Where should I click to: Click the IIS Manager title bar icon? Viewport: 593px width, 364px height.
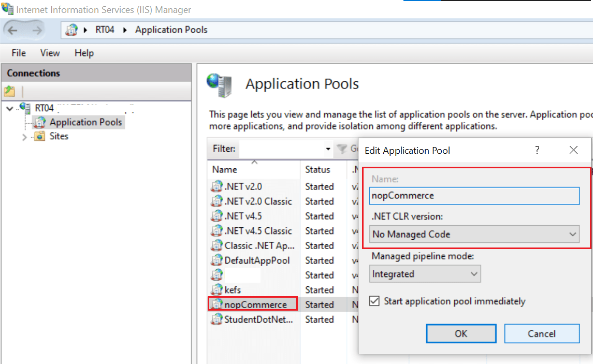tap(7, 8)
